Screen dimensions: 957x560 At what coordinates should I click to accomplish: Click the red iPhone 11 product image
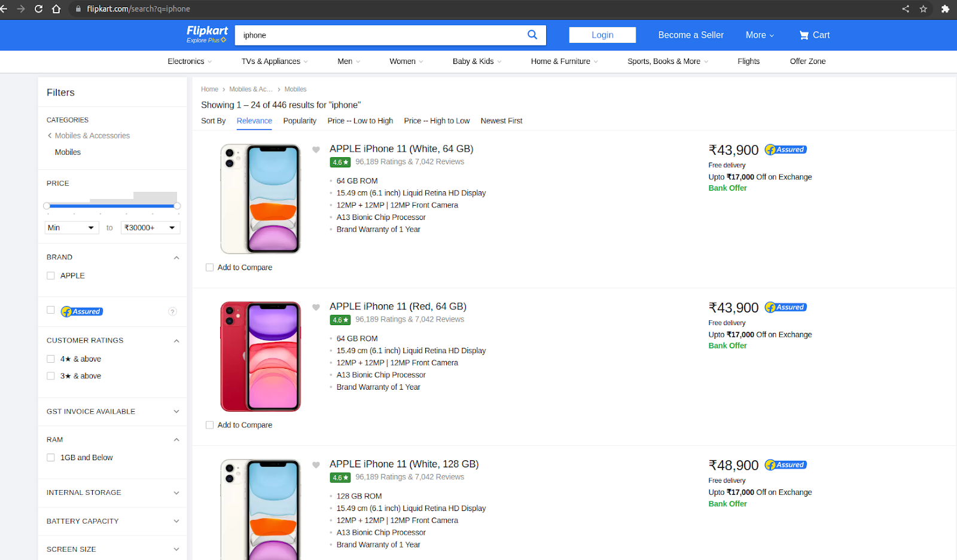pos(260,356)
